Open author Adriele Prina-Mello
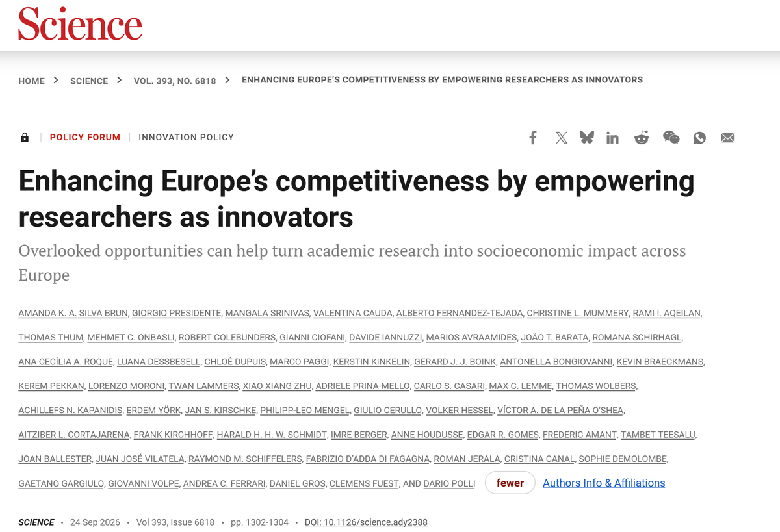The width and height of the screenshot is (780, 532). tap(363, 386)
